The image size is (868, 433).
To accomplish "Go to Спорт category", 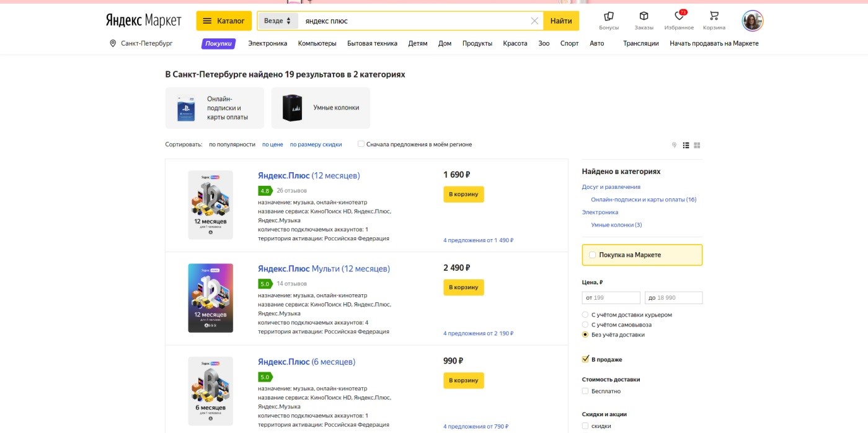I will [569, 43].
